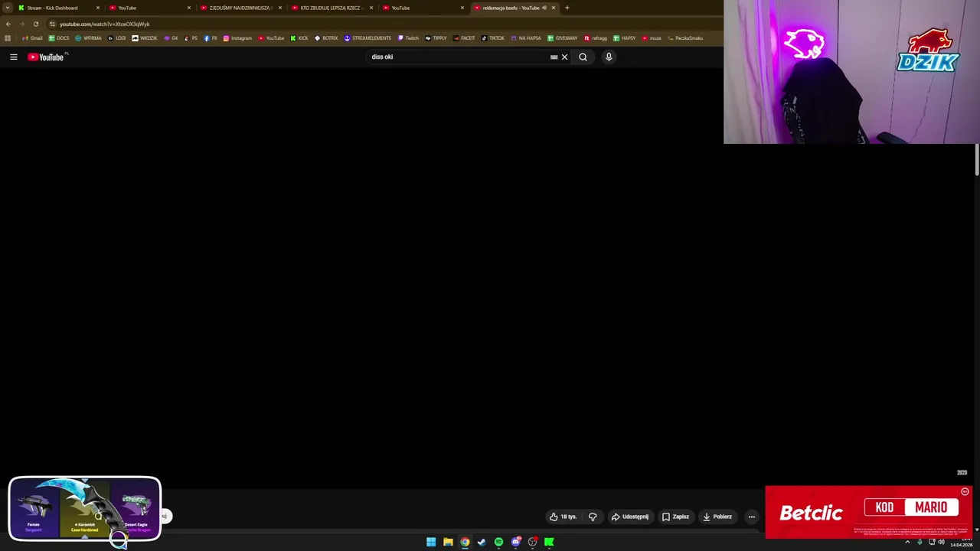Screen dimensions: 980x551
Task: Reload the page with refresh icon
Action: [x=35, y=24]
